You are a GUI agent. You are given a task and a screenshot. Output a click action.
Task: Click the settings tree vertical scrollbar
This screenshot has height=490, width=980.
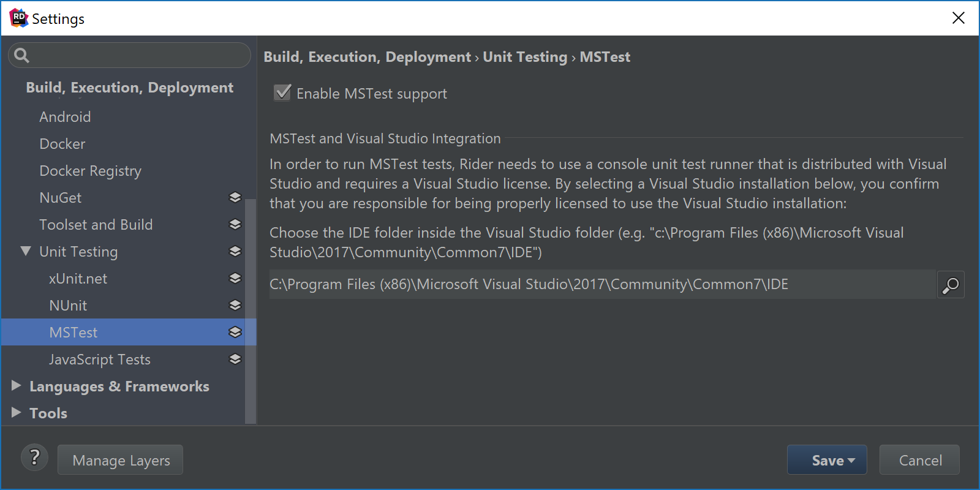tap(251, 311)
